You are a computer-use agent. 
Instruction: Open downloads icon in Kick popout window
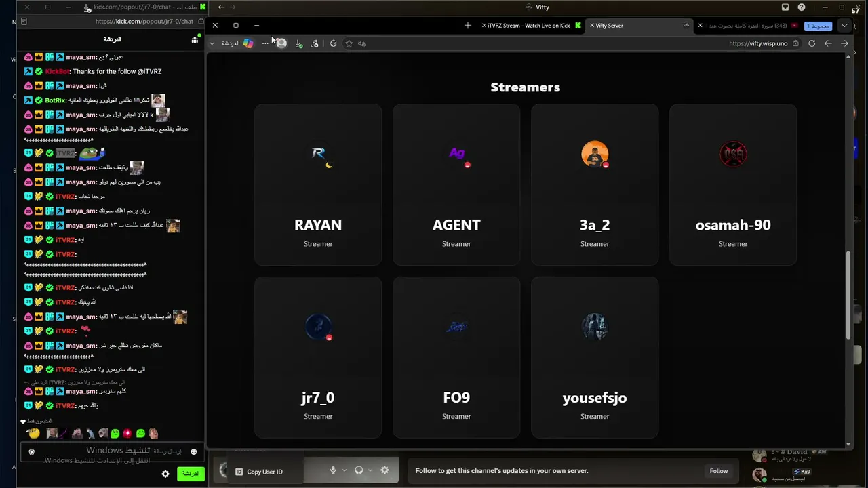[x=87, y=7]
